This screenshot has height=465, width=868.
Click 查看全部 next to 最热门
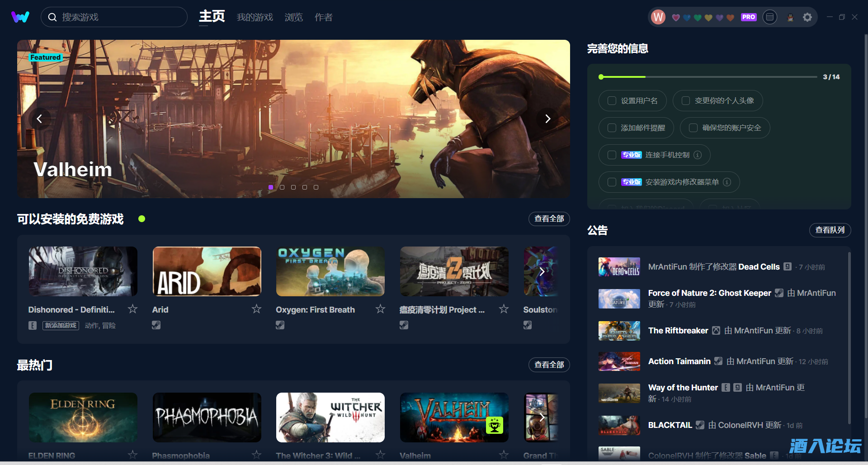tap(549, 365)
